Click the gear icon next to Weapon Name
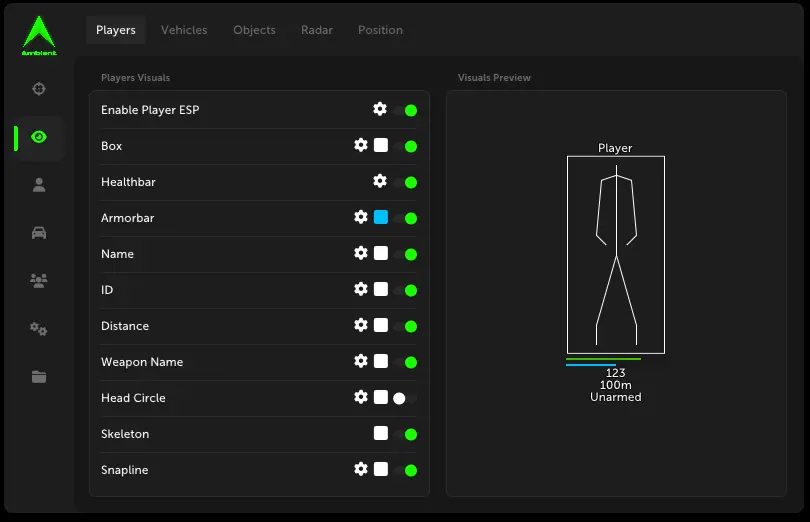This screenshot has height=522, width=810. (x=361, y=361)
